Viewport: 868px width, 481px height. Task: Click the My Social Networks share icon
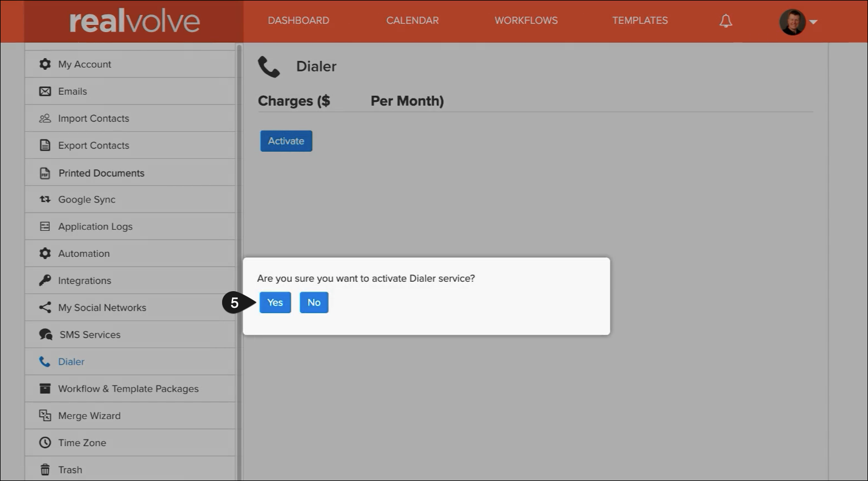pyautogui.click(x=45, y=308)
